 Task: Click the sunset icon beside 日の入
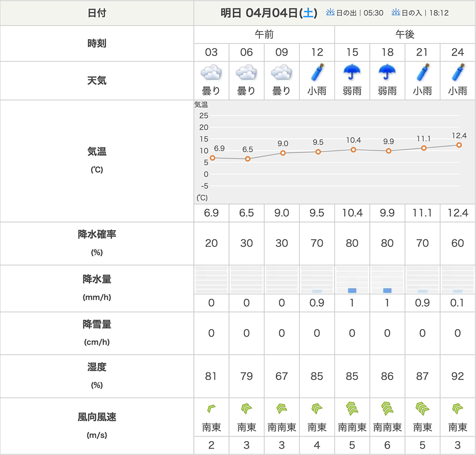point(396,12)
